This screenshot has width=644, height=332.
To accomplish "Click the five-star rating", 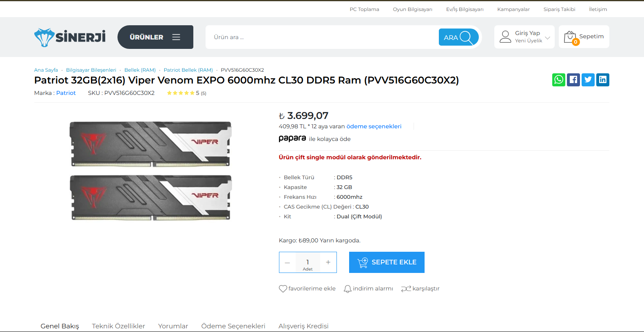I will pos(181,93).
